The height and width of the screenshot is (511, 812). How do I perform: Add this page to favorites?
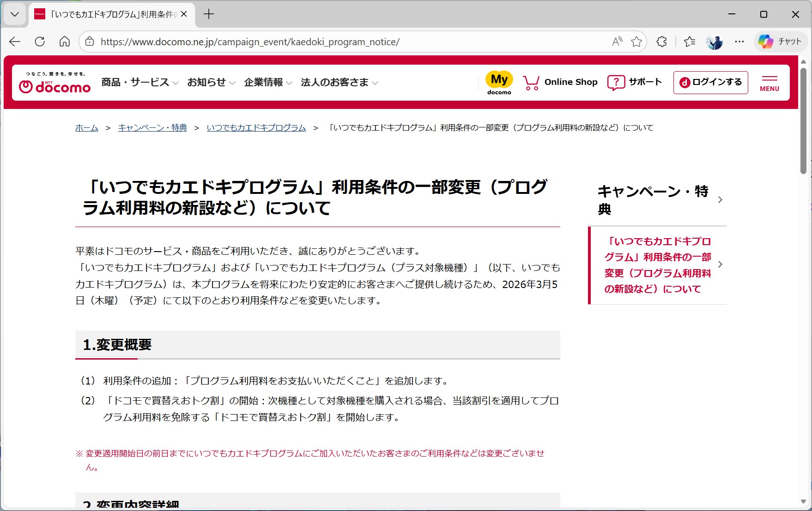(637, 42)
